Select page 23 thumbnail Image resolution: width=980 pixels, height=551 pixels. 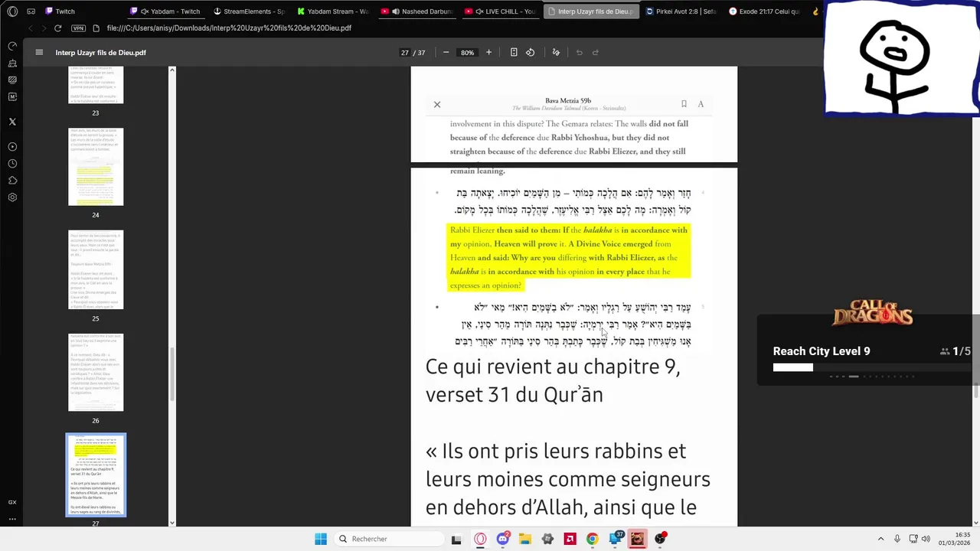coord(96,85)
